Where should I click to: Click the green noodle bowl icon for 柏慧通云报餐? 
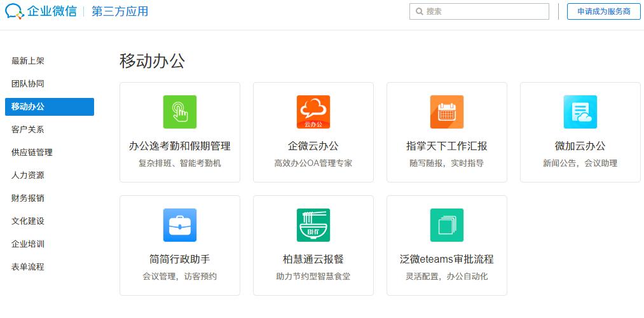pyautogui.click(x=313, y=225)
